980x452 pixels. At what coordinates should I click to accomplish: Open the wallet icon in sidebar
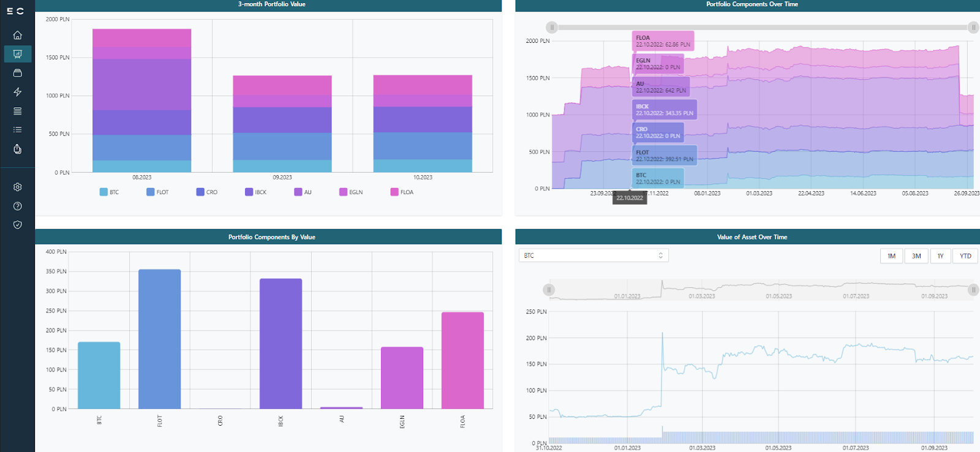(x=18, y=73)
